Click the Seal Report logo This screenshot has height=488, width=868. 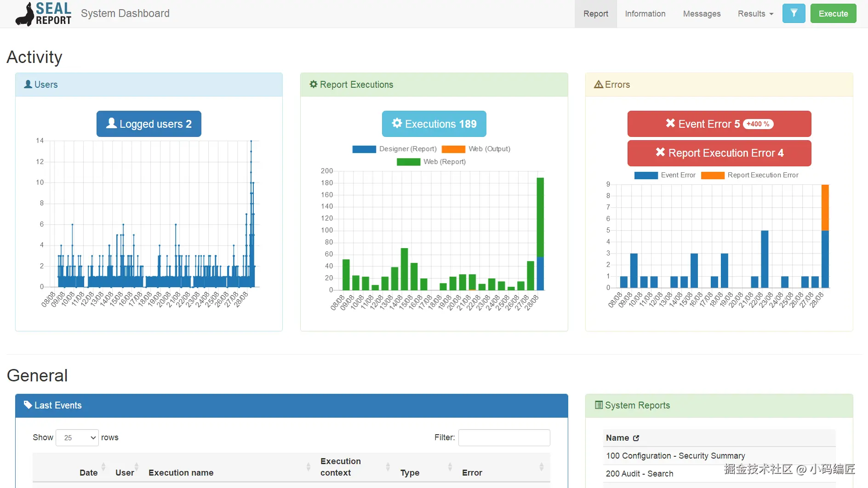44,14
